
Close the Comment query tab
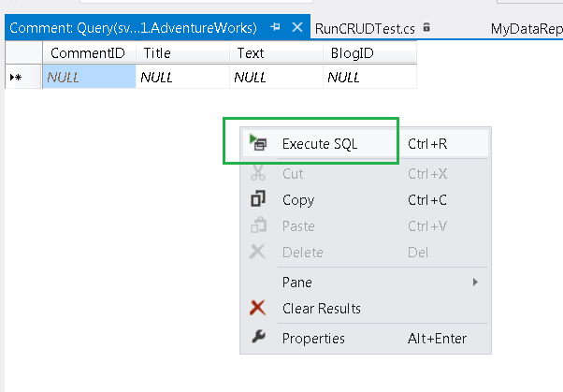298,28
